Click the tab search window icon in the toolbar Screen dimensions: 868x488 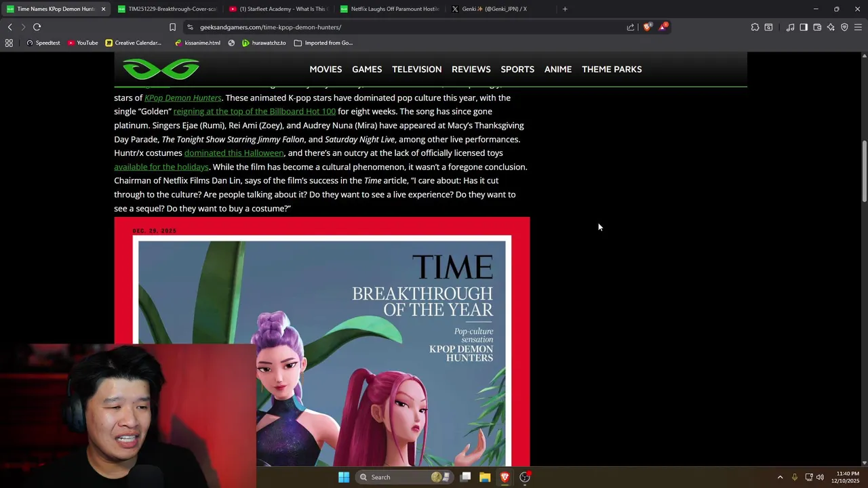pos(768,27)
